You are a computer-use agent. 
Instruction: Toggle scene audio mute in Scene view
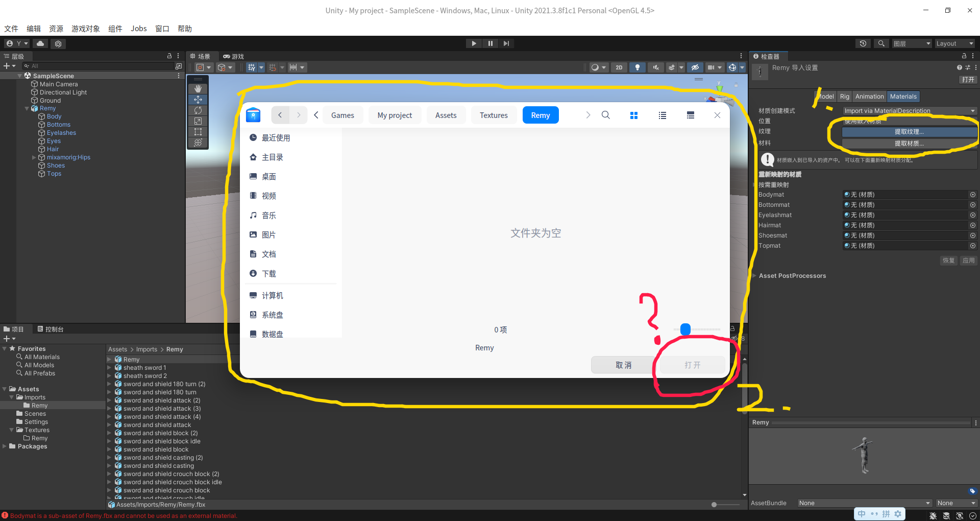tap(655, 67)
